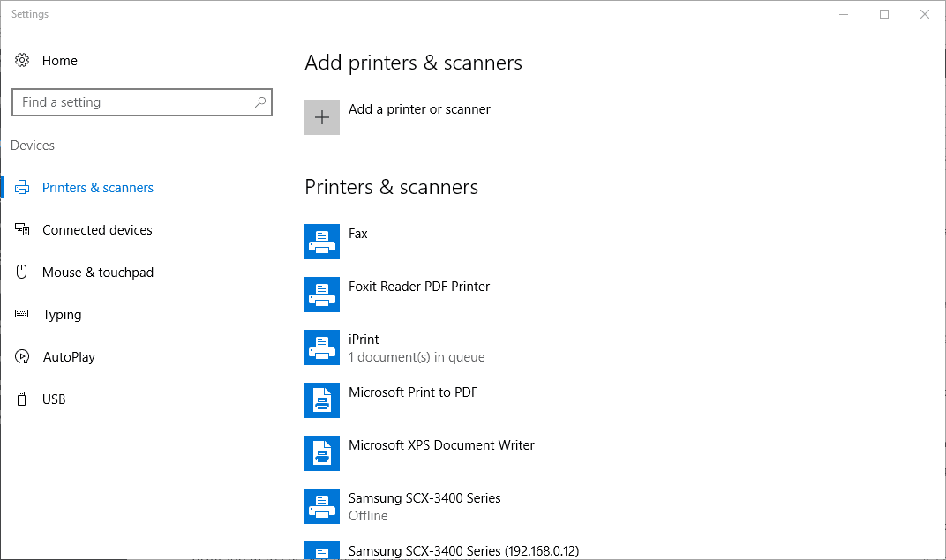Click the iPrint documents in queue text
946x560 pixels.
(x=417, y=357)
